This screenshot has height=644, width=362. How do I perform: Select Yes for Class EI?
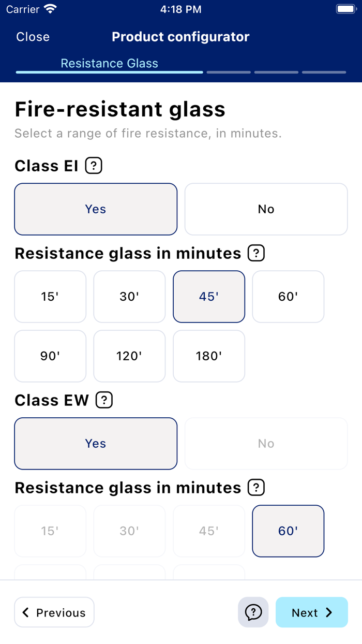(x=96, y=209)
